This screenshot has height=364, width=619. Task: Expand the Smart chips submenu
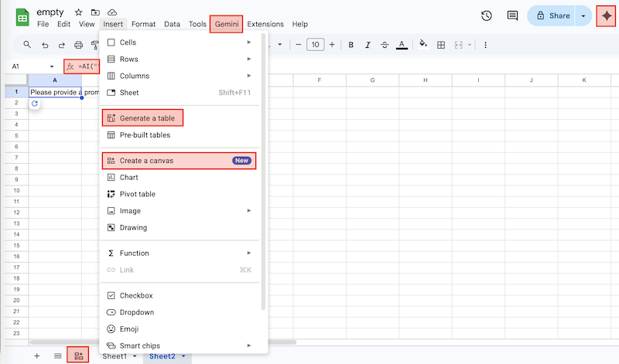click(180, 346)
